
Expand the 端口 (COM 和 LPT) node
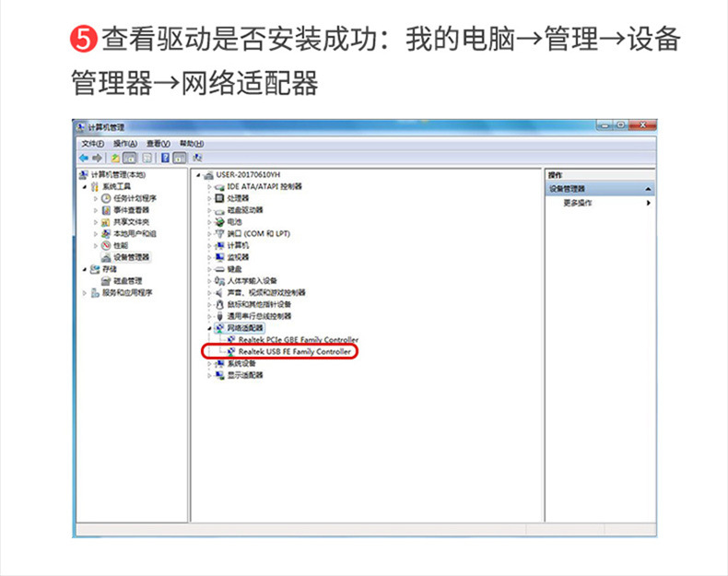click(x=209, y=234)
